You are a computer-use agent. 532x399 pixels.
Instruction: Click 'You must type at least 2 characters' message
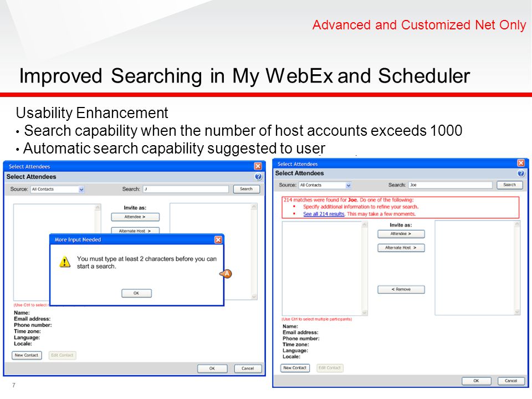click(146, 263)
